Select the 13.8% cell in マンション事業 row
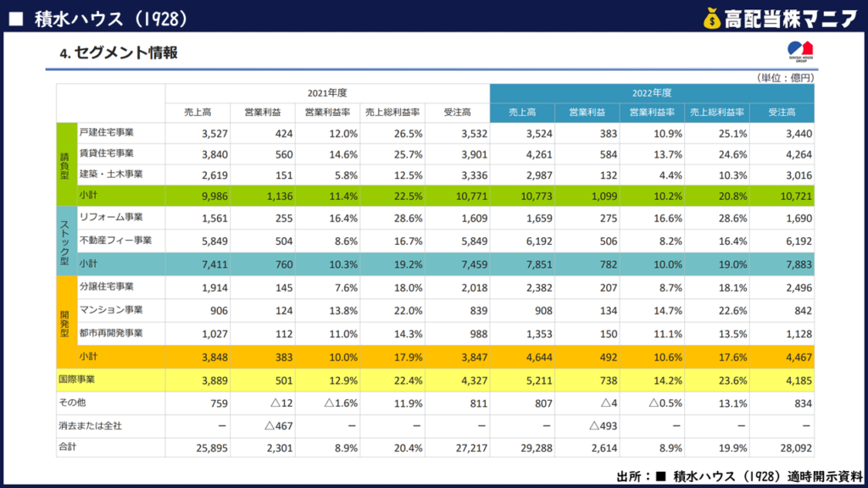Image resolution: width=868 pixels, height=488 pixels. pyautogui.click(x=343, y=312)
